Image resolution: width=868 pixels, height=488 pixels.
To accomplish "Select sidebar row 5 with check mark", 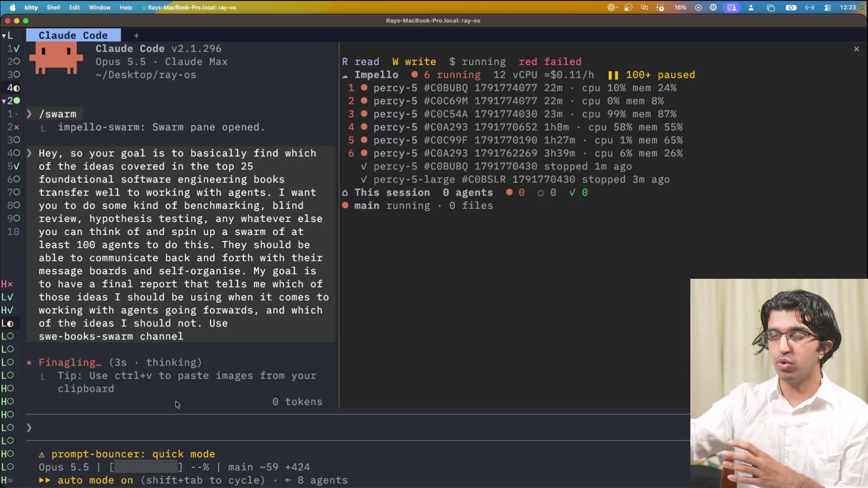I will click(13, 166).
